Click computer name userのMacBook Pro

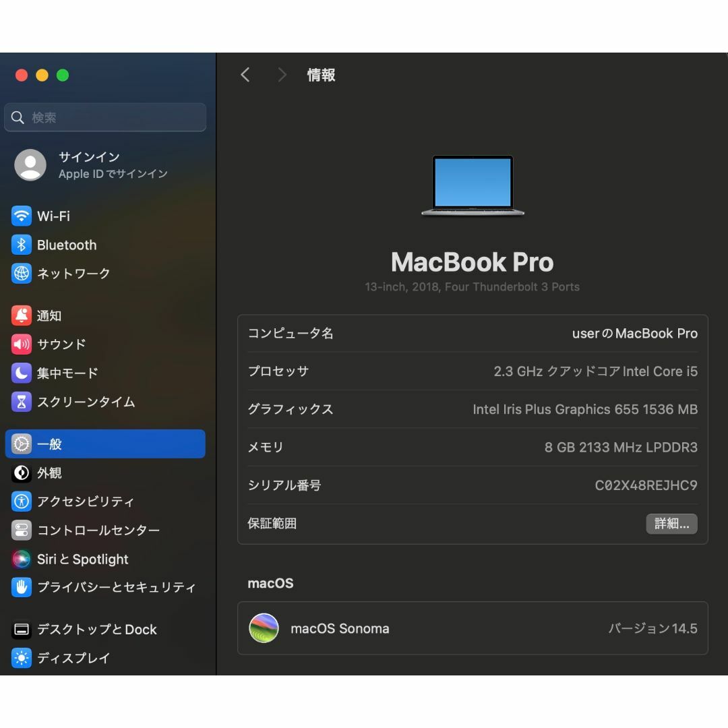click(x=635, y=334)
